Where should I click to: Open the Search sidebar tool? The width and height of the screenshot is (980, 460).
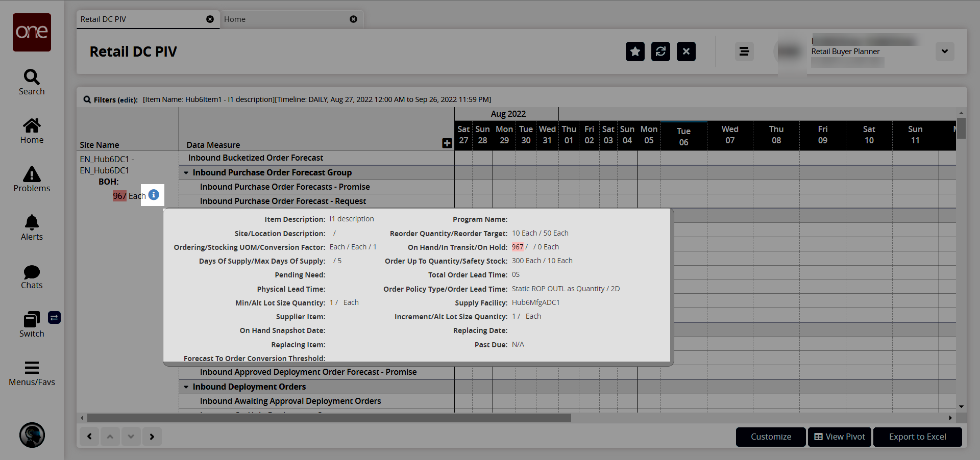[32, 82]
